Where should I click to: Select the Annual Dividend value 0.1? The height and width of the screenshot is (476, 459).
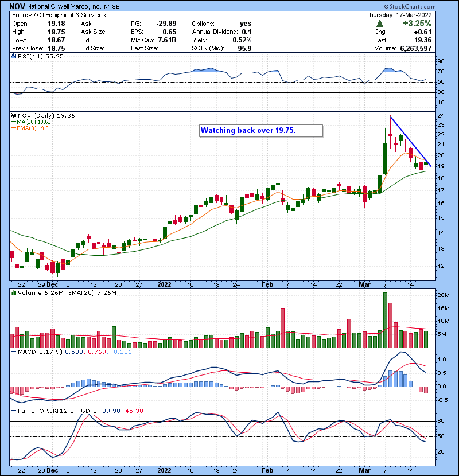click(x=247, y=32)
